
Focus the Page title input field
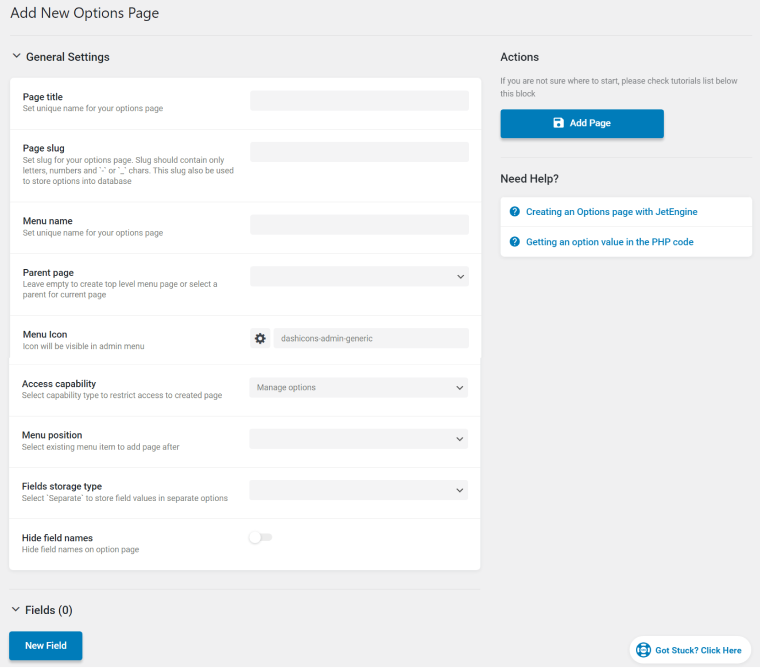(359, 100)
